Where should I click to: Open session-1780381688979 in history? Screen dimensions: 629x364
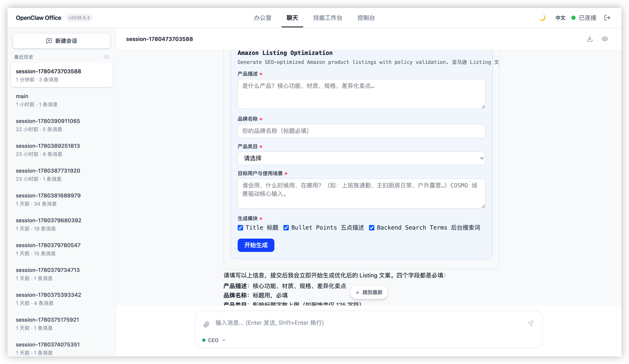coord(61,199)
